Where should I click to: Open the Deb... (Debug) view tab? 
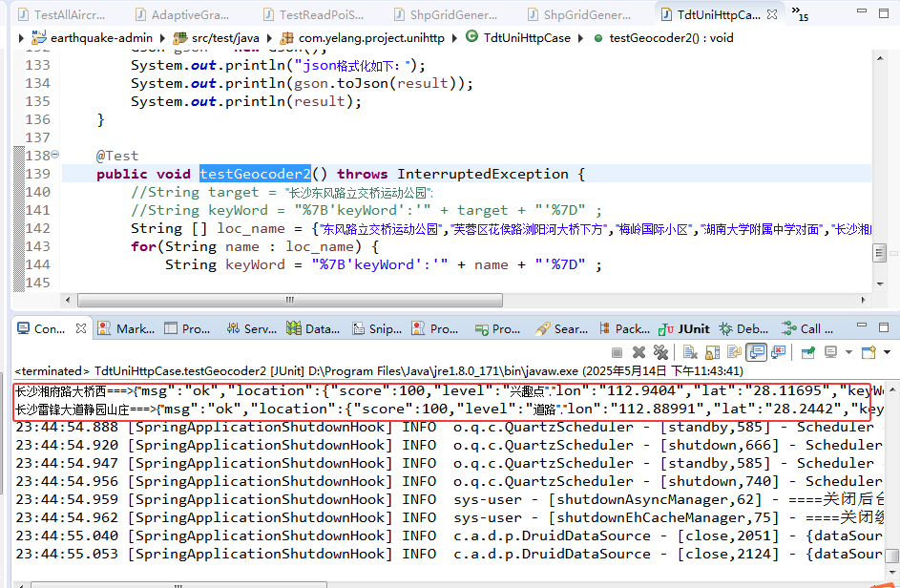click(743, 329)
